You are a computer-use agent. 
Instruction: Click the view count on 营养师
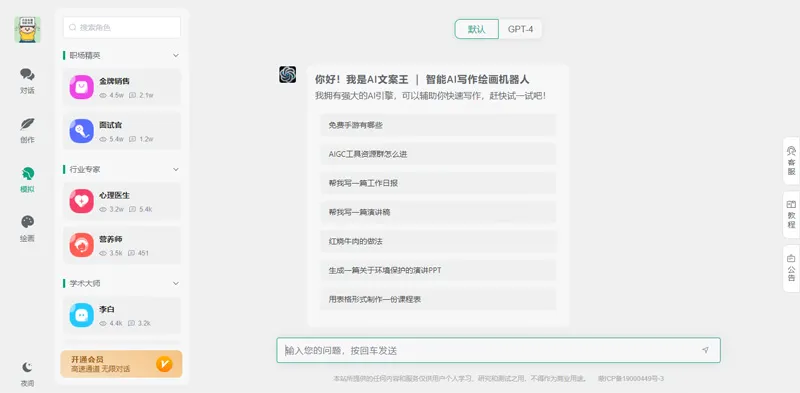(x=111, y=253)
